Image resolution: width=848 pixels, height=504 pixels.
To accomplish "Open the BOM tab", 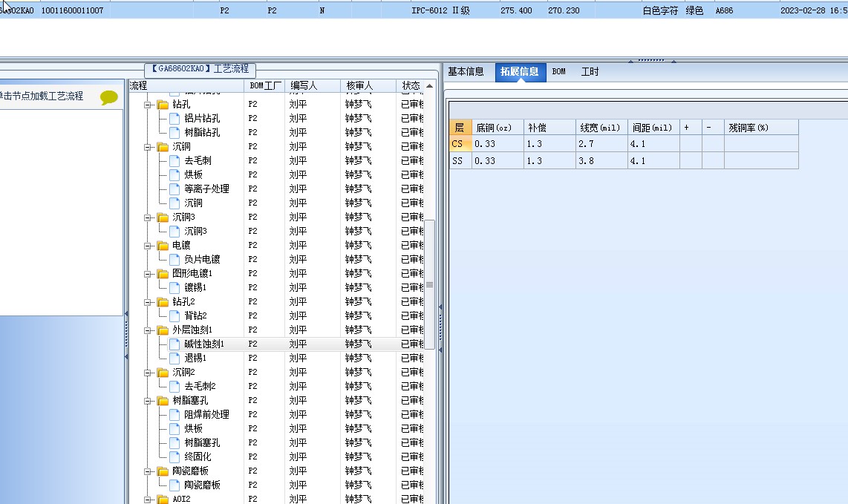I will point(558,71).
